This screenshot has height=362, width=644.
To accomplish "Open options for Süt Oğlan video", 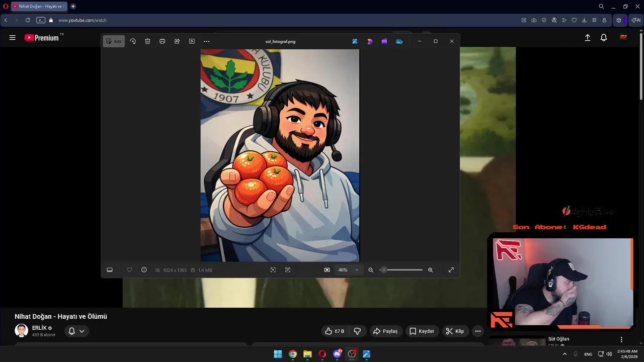I will tap(621, 340).
